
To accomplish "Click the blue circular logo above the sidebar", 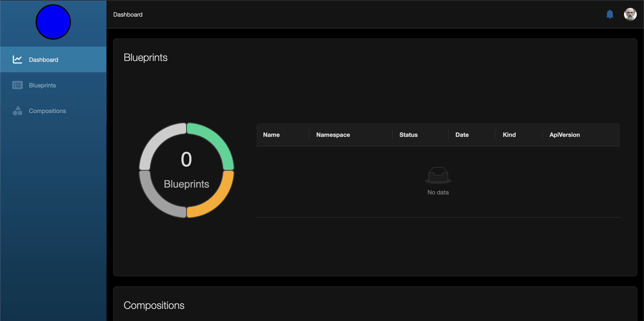I will 53,22.
